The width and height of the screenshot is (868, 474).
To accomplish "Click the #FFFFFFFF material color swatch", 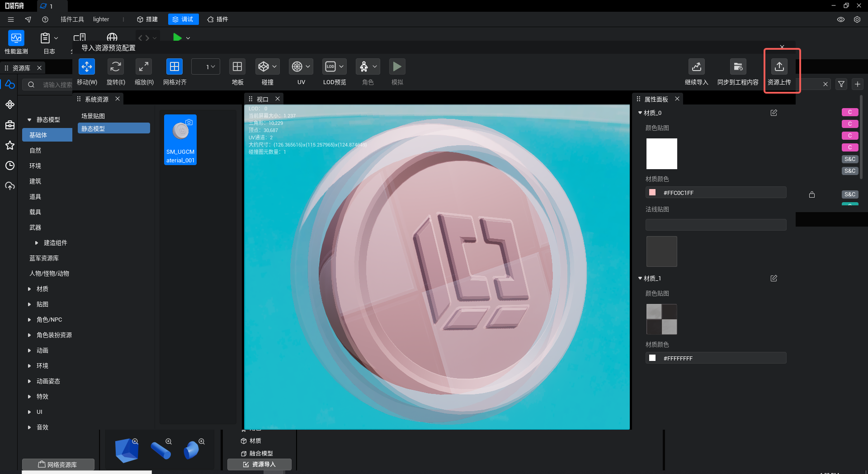I will pyautogui.click(x=652, y=358).
